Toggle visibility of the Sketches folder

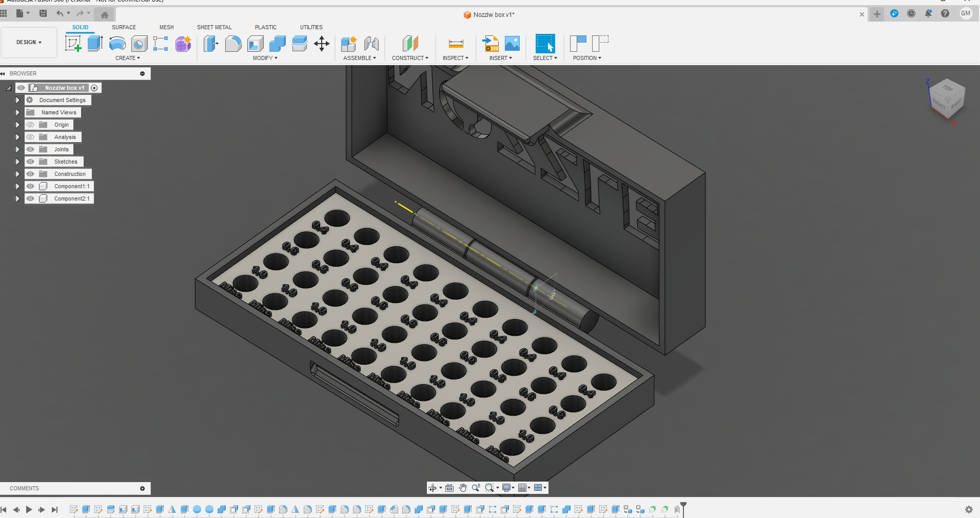tap(31, 162)
